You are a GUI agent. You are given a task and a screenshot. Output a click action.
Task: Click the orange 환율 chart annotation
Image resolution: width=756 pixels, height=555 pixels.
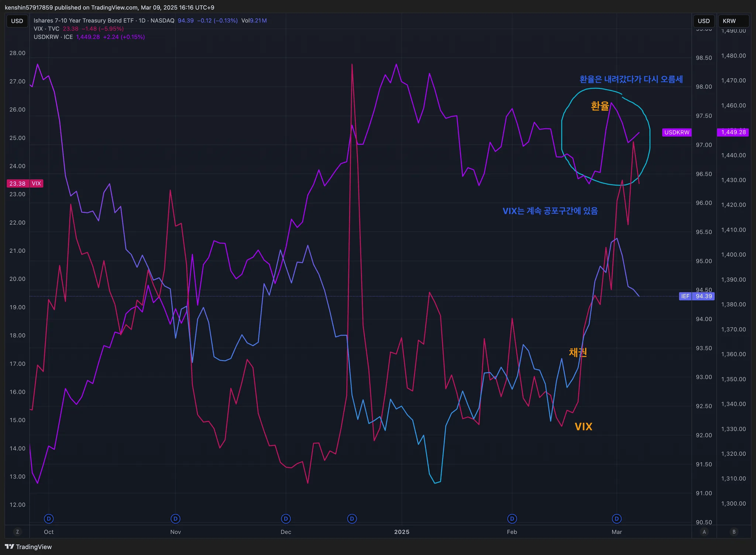(600, 106)
